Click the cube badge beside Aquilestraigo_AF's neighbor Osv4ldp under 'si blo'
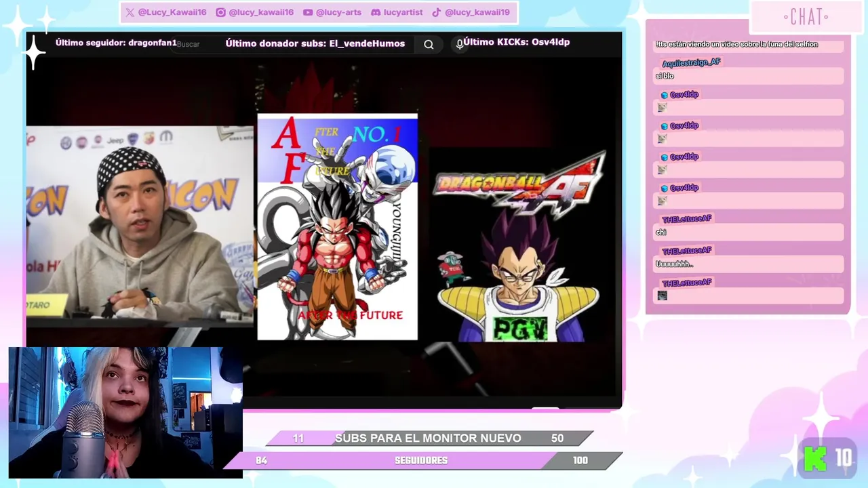This screenshot has height=488, width=868. coord(665,95)
